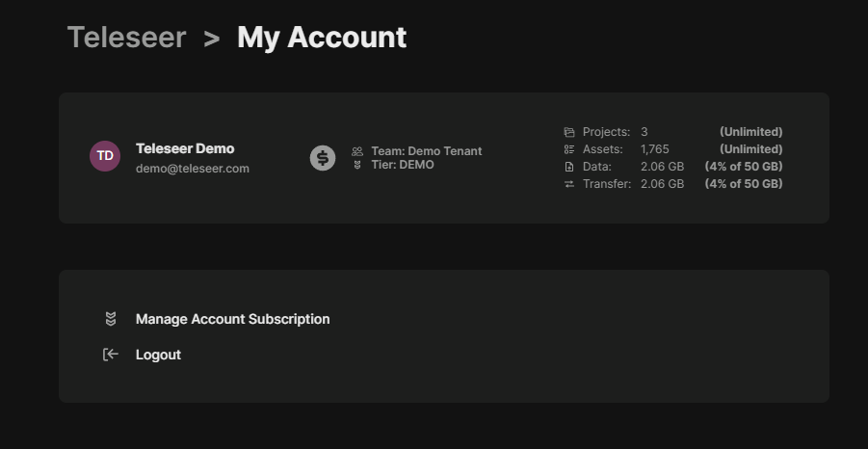868x449 pixels.
Task: Click the dollar sign billing icon
Action: [323, 158]
